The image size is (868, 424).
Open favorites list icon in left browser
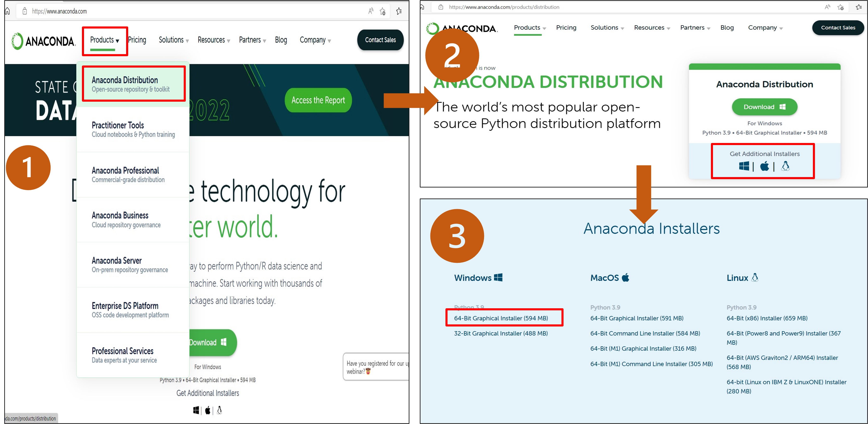coord(399,11)
